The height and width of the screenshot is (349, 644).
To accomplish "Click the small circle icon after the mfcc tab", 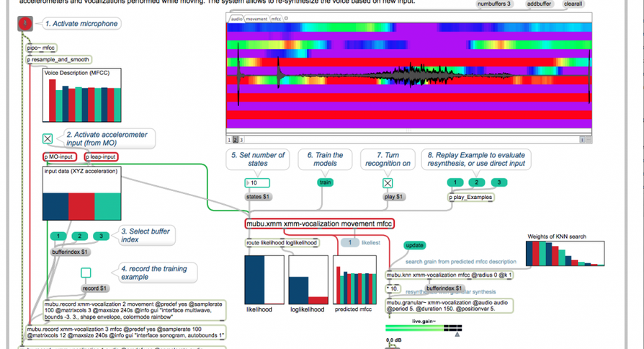I will pyautogui.click(x=286, y=19).
